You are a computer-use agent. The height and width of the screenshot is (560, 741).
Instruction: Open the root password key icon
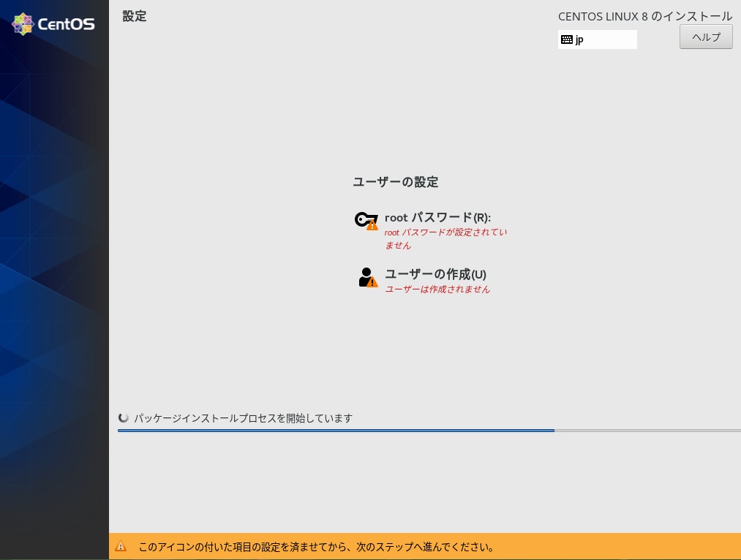(x=366, y=221)
